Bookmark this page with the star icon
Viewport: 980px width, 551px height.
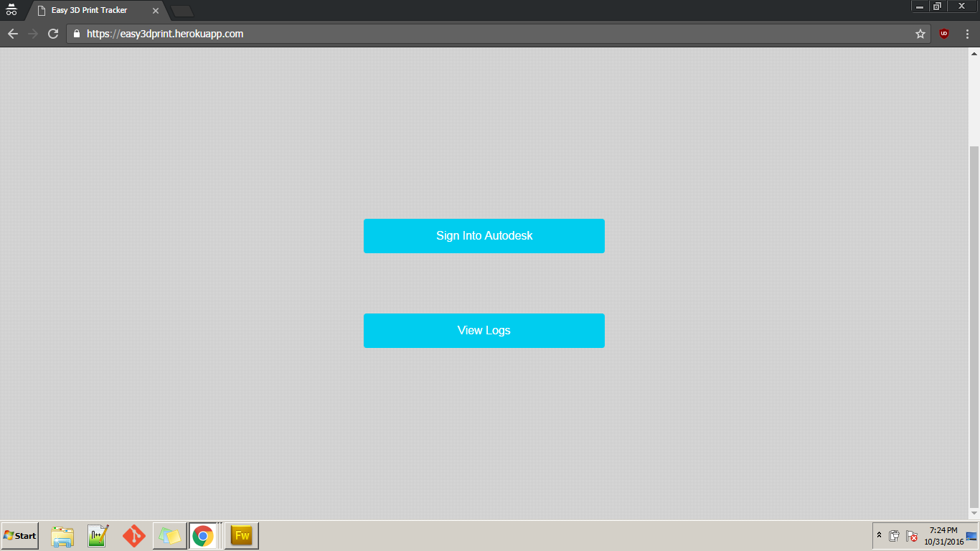(x=920, y=34)
